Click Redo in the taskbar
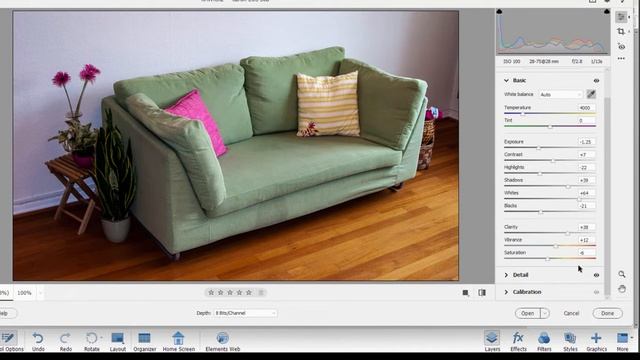The image size is (640, 360). 66,341
